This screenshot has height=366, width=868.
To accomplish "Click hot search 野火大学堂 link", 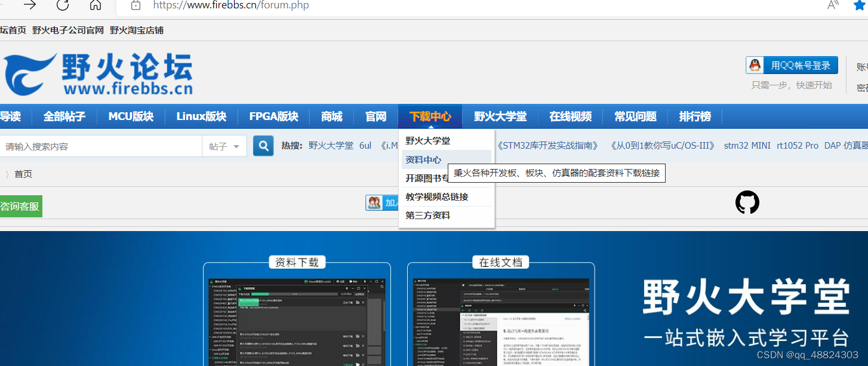I will pyautogui.click(x=331, y=146).
